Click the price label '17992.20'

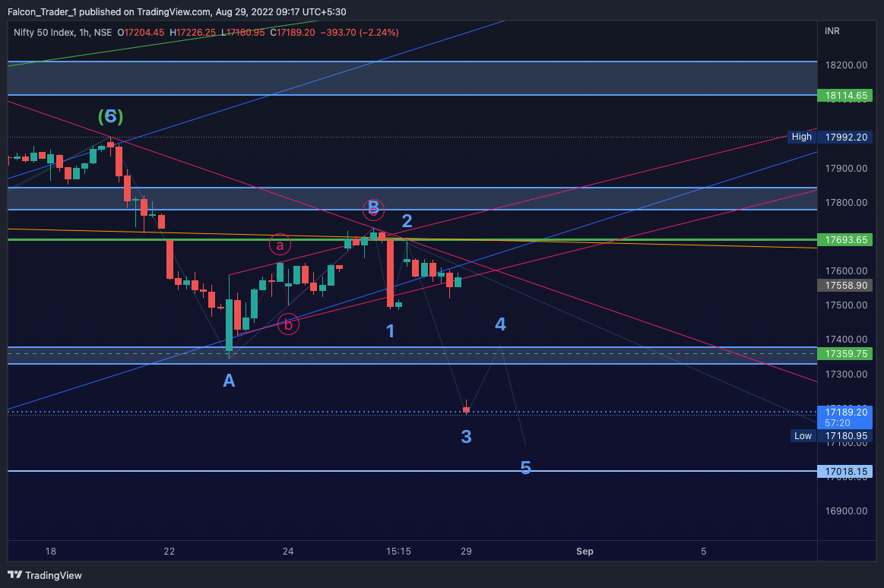(x=845, y=138)
